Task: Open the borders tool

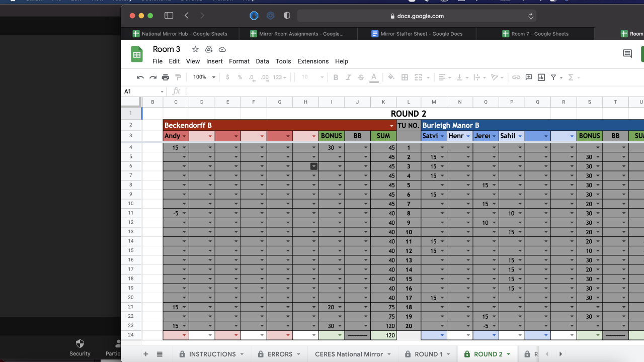Action: point(405,77)
